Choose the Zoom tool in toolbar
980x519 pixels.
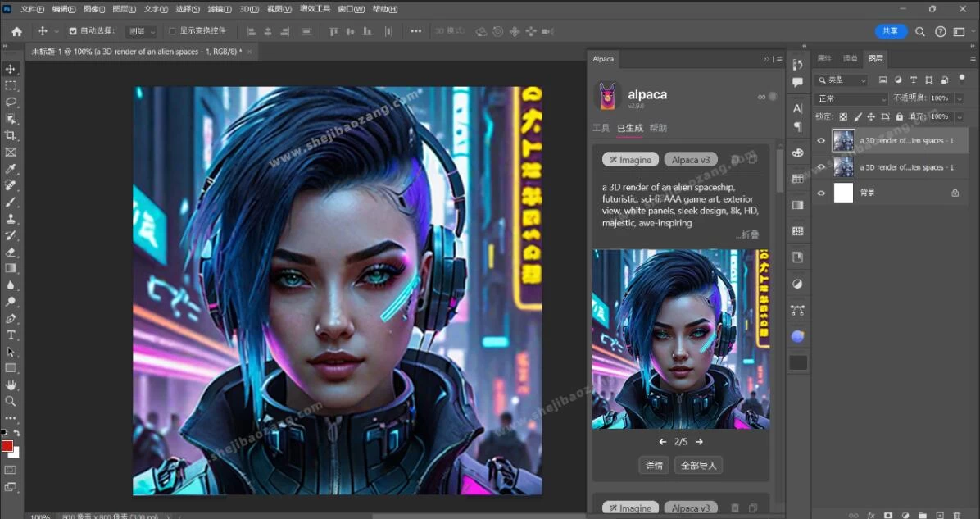[11, 402]
